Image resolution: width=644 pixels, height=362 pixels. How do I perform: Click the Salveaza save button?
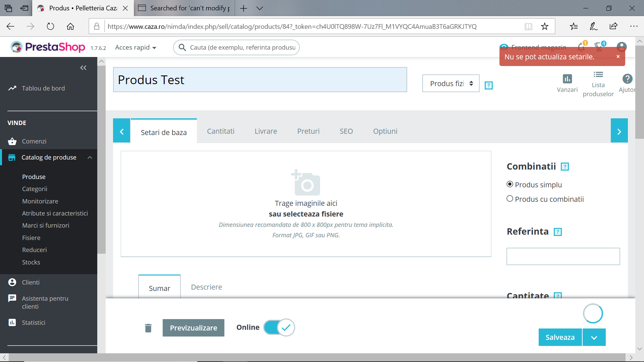pos(560,338)
